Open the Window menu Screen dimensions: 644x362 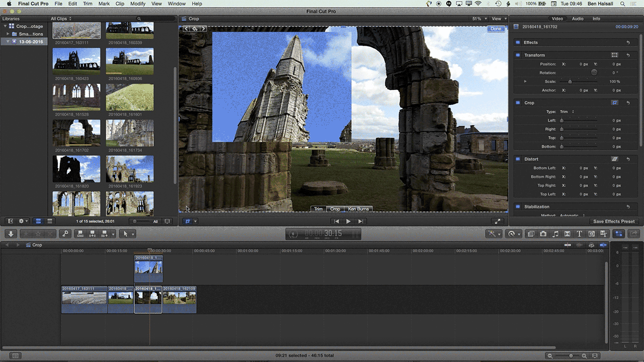coord(177,4)
